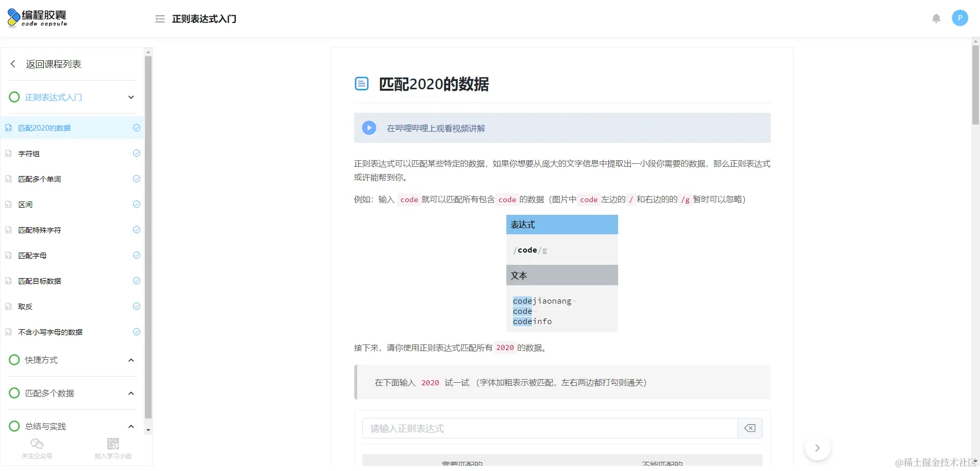The width and height of the screenshot is (980, 471).
Task: Open lesson 匹配多个单词
Action: tap(39, 179)
